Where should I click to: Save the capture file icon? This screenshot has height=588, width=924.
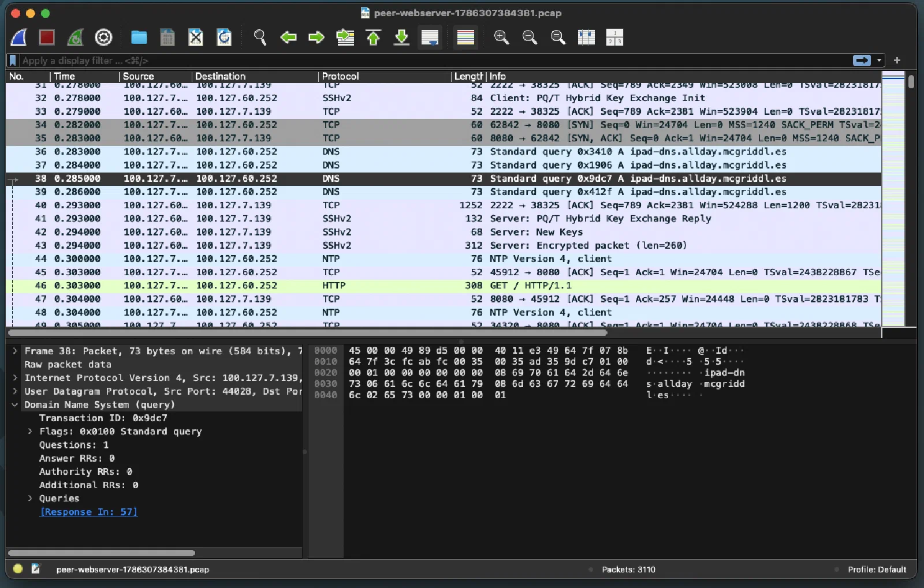coord(167,38)
